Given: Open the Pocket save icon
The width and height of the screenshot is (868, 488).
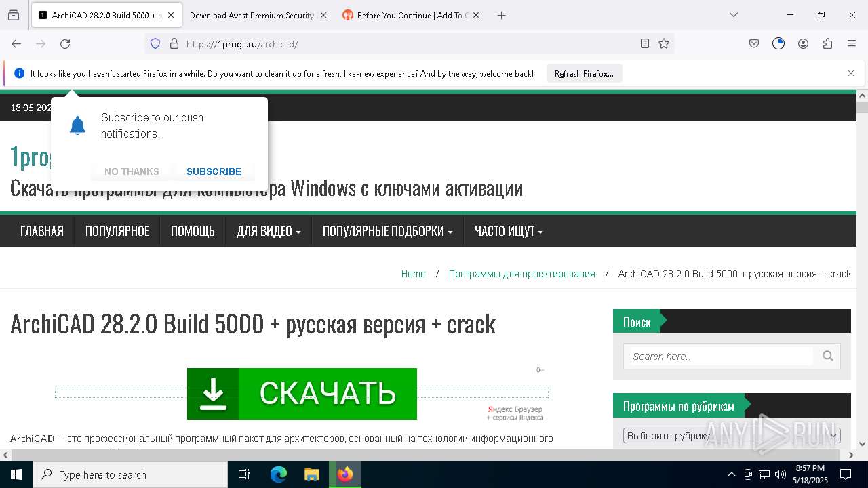Looking at the screenshot, I should 754,43.
